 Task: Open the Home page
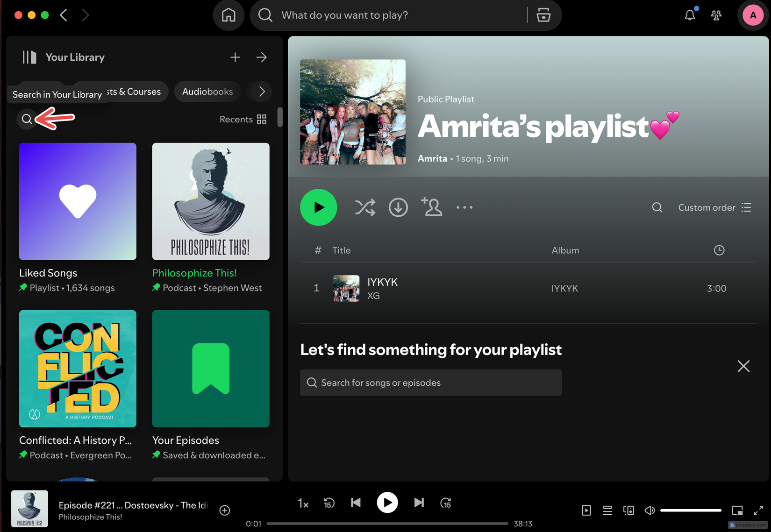pos(228,15)
